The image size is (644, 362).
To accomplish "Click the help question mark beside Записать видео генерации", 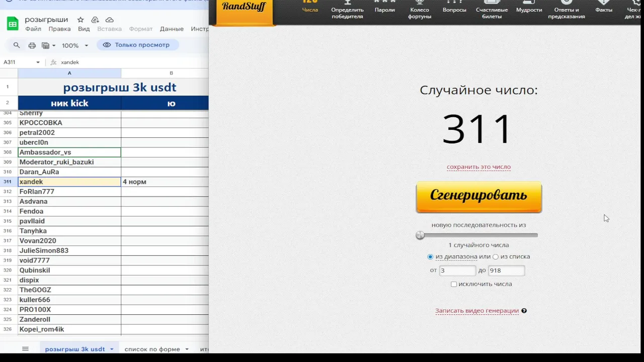I will click(524, 311).
